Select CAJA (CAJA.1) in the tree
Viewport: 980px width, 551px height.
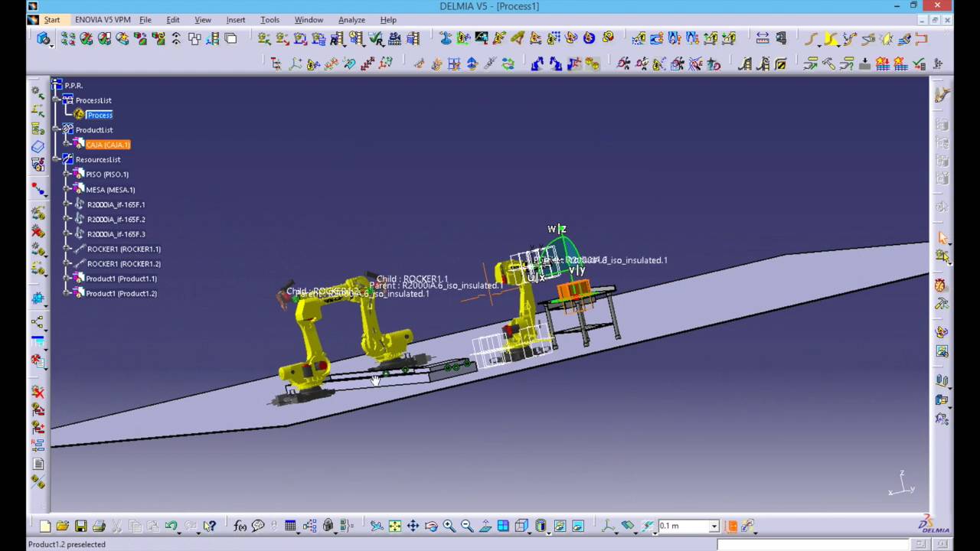tap(108, 145)
